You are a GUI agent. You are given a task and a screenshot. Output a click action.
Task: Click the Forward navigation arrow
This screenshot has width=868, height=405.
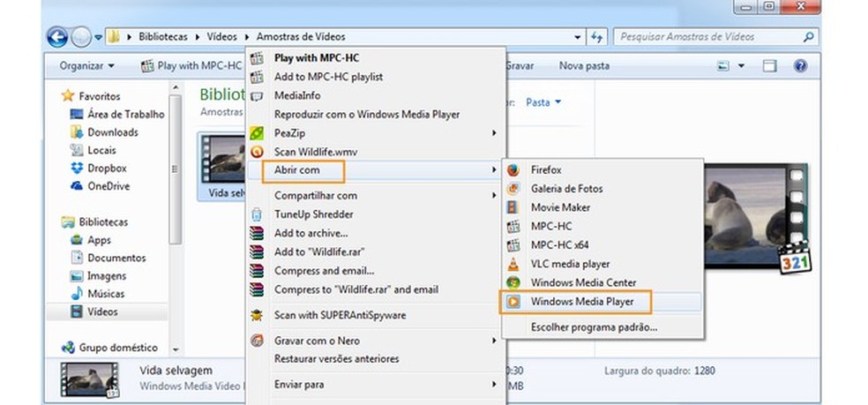point(81,37)
